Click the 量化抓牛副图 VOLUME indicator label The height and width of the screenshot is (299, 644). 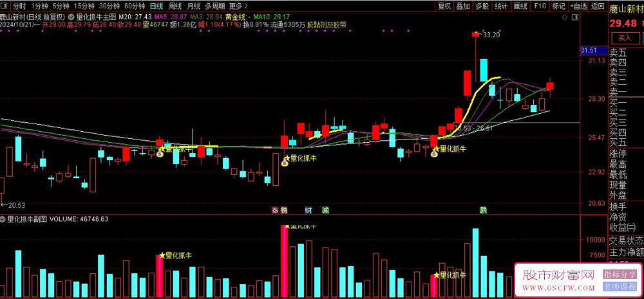tap(58, 219)
